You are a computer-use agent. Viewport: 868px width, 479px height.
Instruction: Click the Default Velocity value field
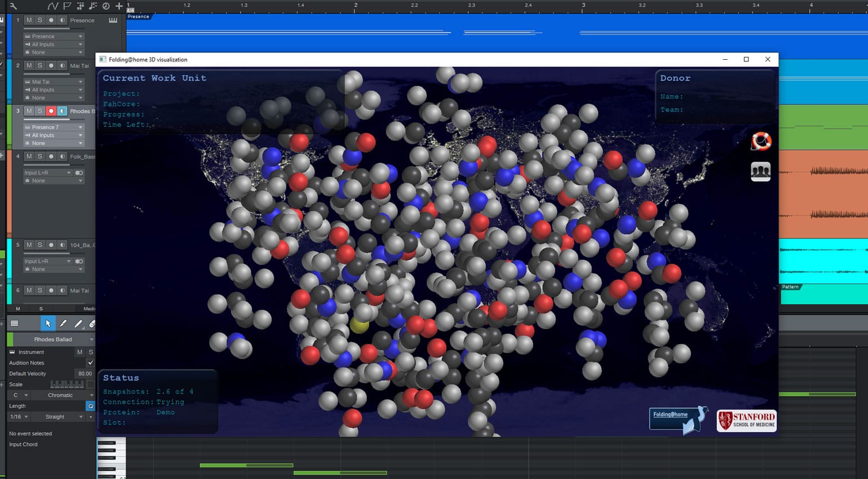85,374
